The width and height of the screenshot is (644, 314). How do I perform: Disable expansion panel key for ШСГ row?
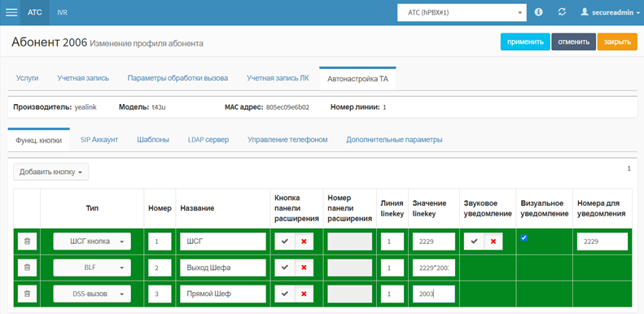(x=304, y=242)
